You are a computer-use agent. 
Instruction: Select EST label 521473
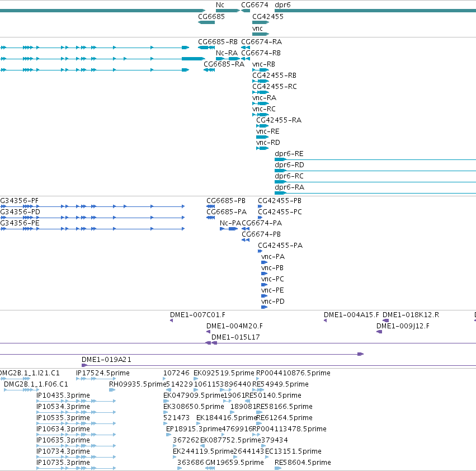tap(176, 417)
